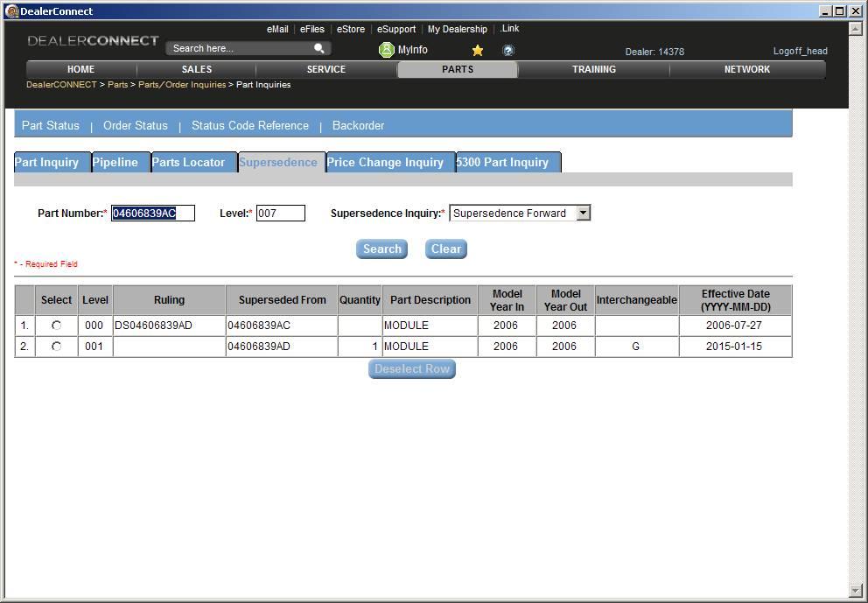The image size is (868, 603).
Task: Click the vertical scrollbar up arrow
Action: (855, 28)
